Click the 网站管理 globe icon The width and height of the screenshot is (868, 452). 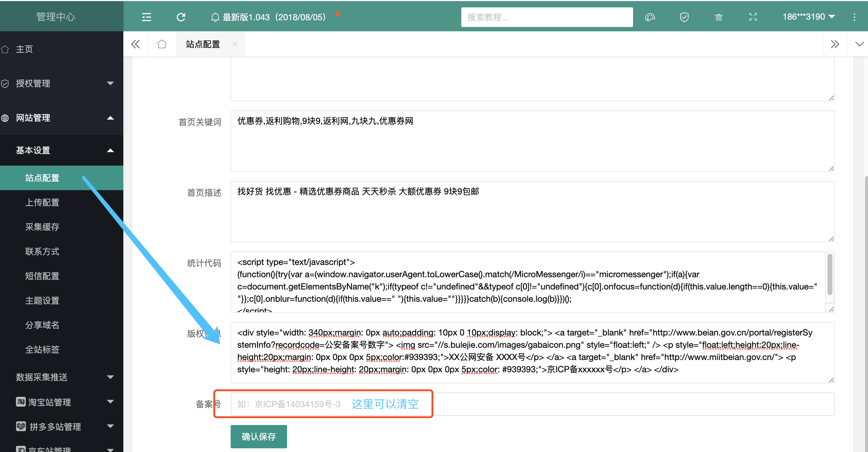point(5,118)
